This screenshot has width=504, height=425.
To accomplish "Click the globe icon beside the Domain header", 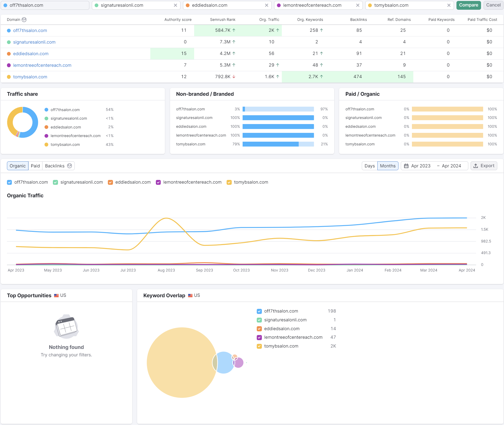I will [x=24, y=20].
